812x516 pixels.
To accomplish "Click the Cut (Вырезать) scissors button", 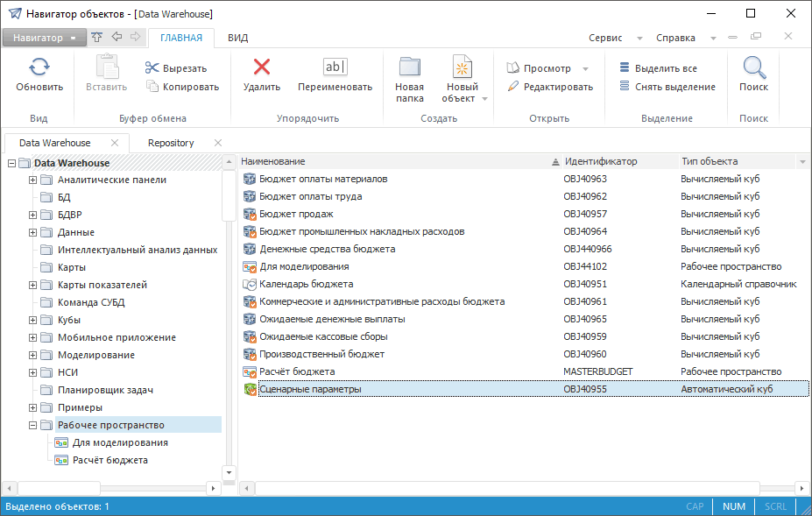I will point(175,68).
